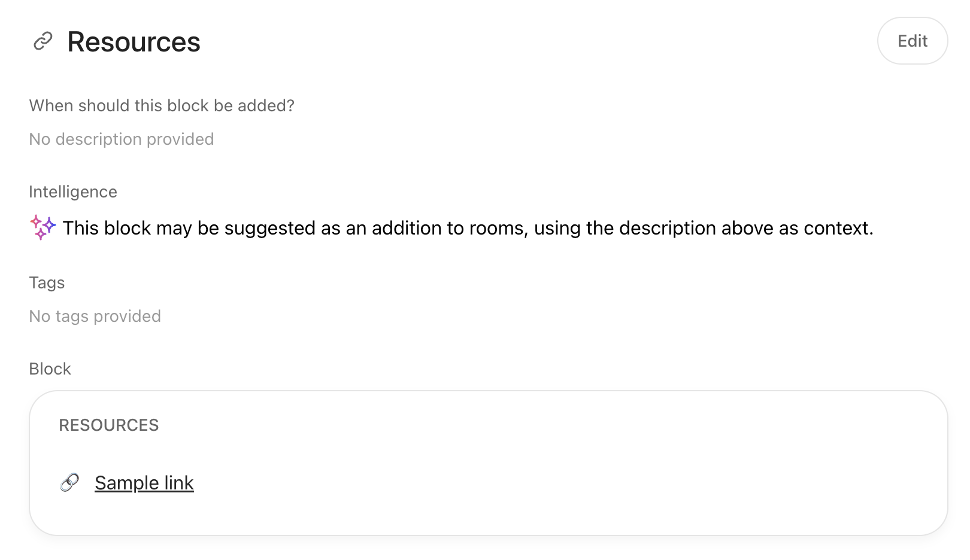The width and height of the screenshot is (970, 560).
Task: Select the "No tags provided" placeholder
Action: pos(95,316)
